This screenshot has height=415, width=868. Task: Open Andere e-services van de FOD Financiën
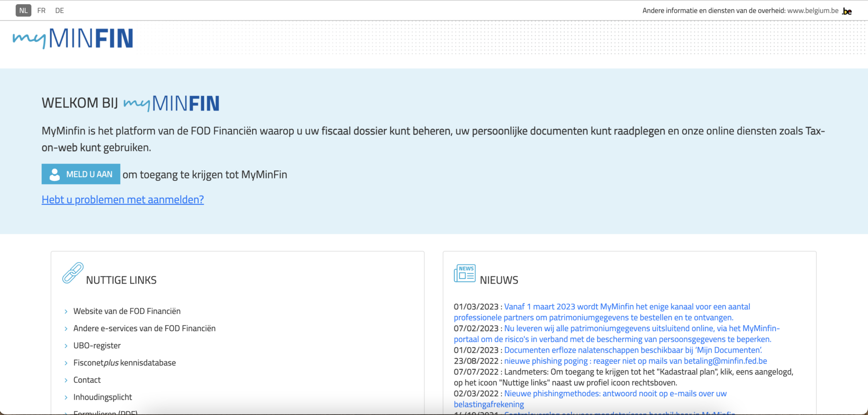point(144,329)
